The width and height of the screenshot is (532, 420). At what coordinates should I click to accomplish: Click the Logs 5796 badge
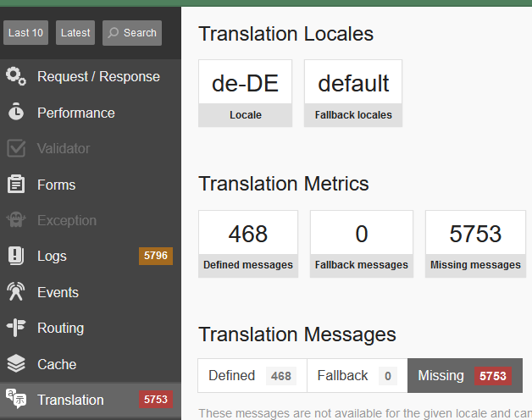156,256
